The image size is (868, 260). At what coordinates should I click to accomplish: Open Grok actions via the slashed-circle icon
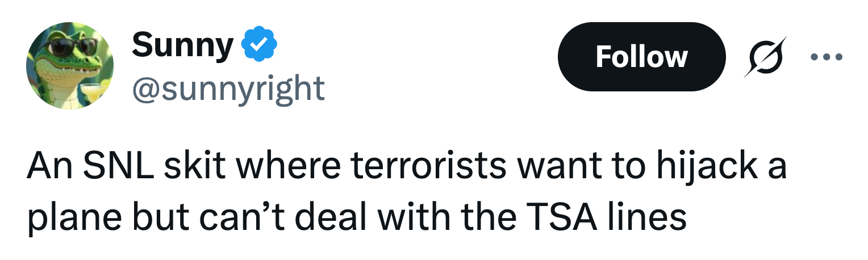(x=764, y=57)
